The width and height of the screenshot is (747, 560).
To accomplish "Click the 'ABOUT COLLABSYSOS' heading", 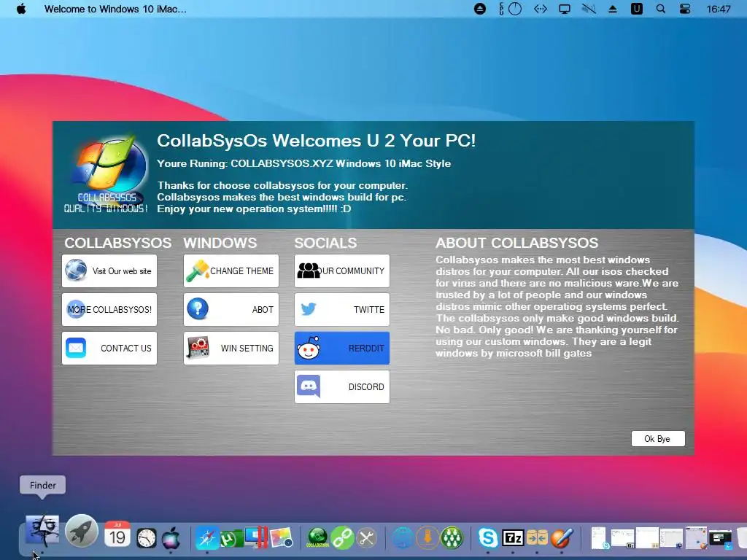I will tap(517, 243).
